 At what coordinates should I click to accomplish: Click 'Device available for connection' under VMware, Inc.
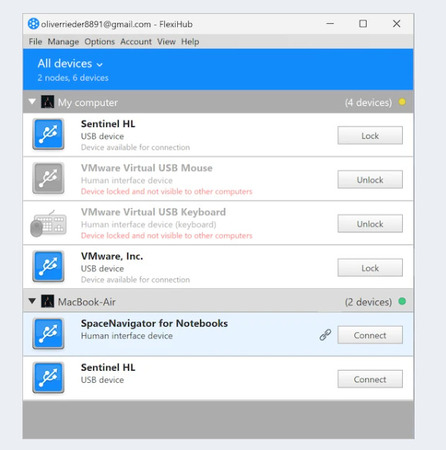(x=135, y=279)
